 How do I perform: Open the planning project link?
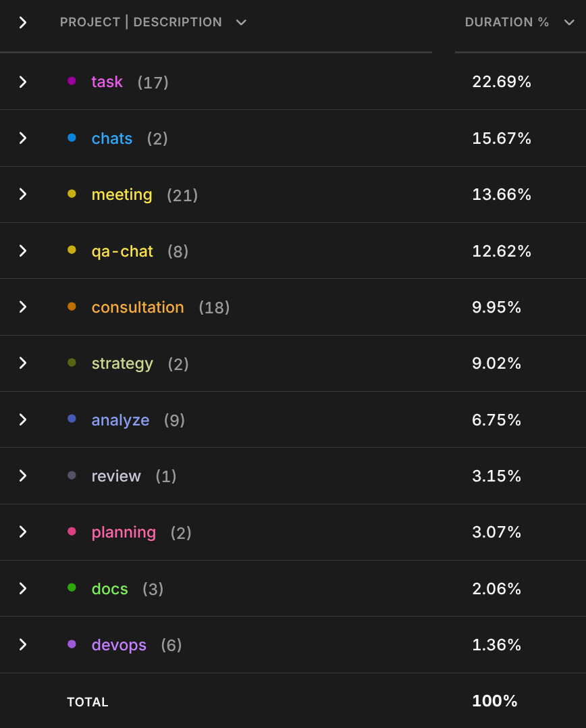coord(124,533)
